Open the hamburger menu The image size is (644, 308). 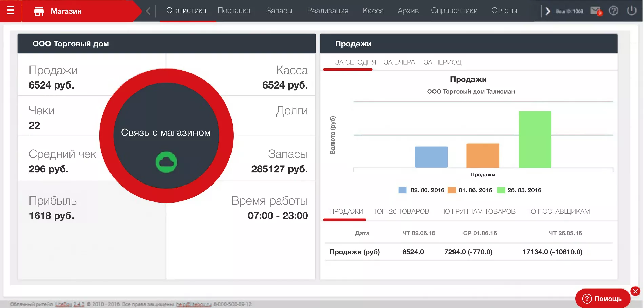[11, 11]
